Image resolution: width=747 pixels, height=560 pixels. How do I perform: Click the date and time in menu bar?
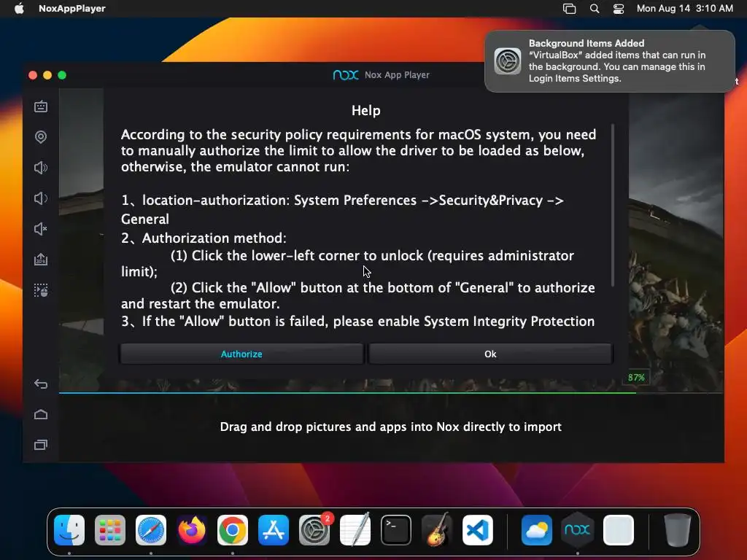tap(684, 8)
